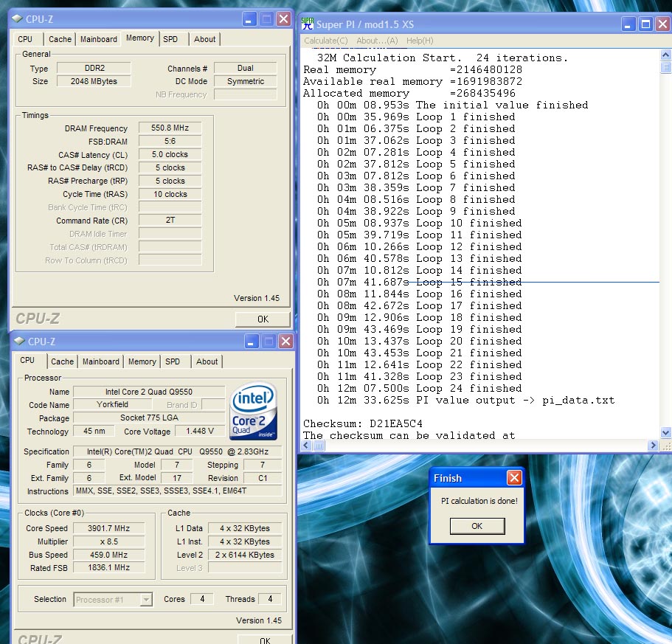Viewport: 672px width, 644px height.
Task: Click the bottom CPU-Z title bar icon
Action: 19,341
